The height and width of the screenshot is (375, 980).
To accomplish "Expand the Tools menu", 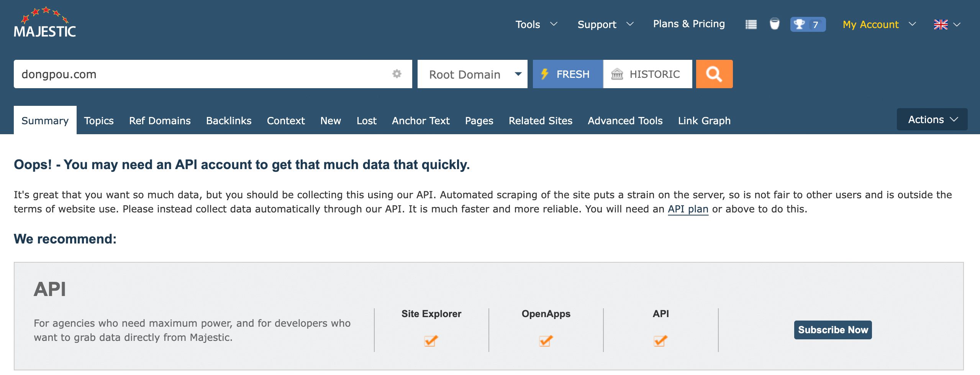I will (x=536, y=25).
